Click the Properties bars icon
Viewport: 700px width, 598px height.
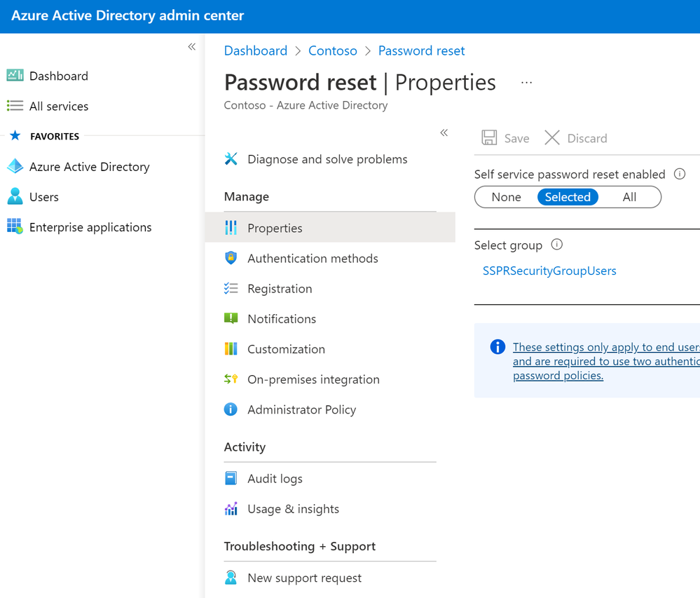click(x=231, y=228)
